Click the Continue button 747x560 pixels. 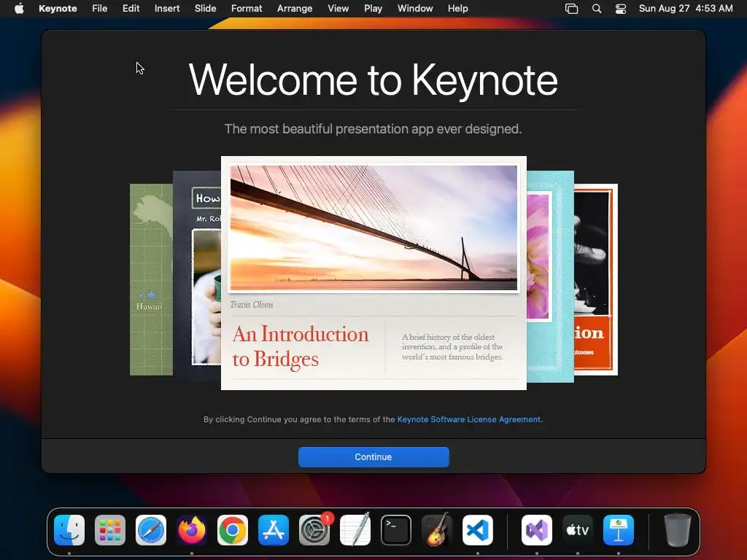point(373,456)
